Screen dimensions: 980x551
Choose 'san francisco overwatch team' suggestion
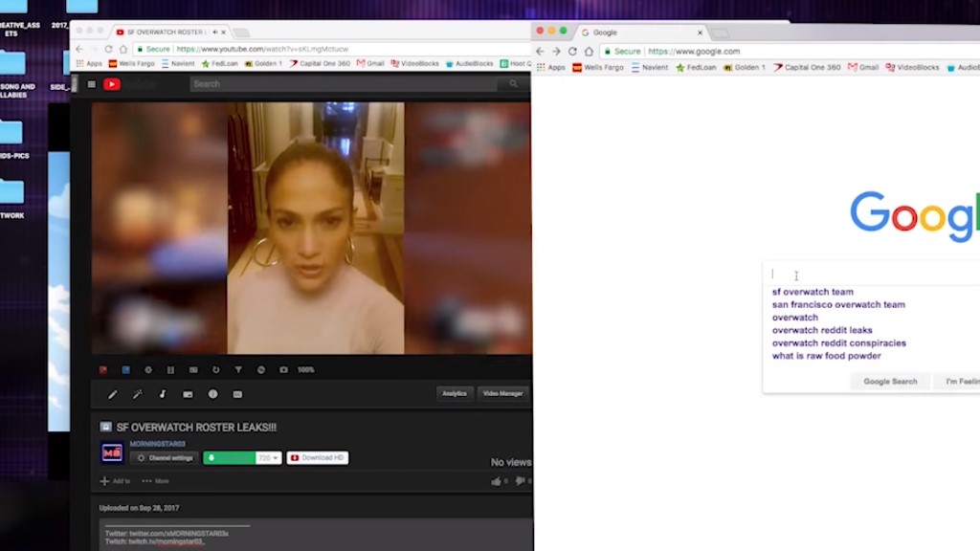tap(838, 305)
